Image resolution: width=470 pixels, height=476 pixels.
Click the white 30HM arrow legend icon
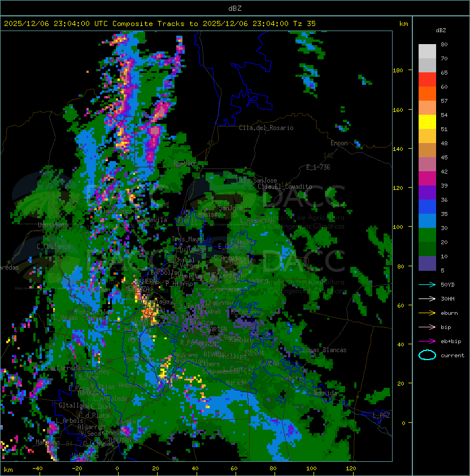point(427,298)
